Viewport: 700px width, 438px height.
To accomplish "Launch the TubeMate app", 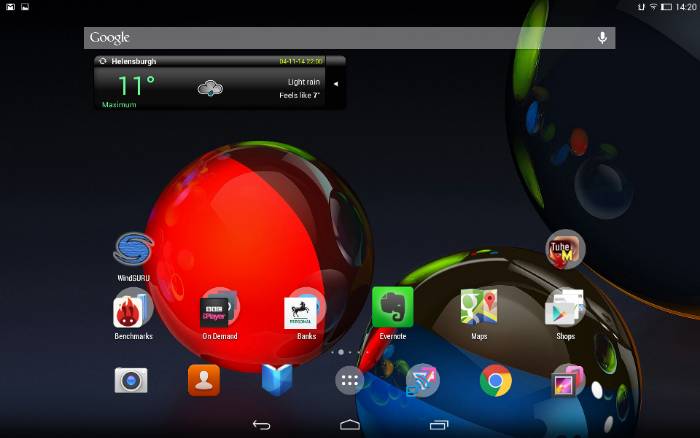I will (565, 249).
